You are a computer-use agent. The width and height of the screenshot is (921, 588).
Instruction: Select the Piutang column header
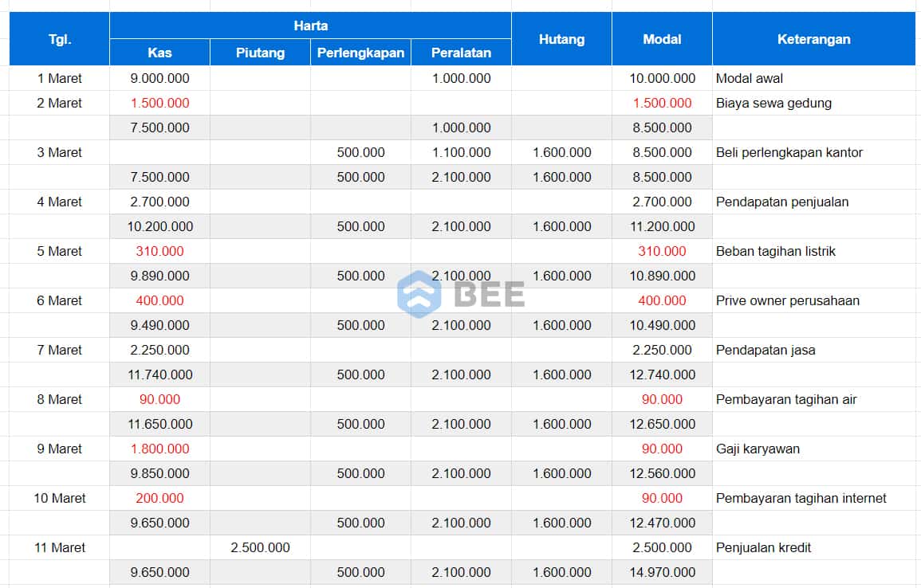tap(260, 52)
